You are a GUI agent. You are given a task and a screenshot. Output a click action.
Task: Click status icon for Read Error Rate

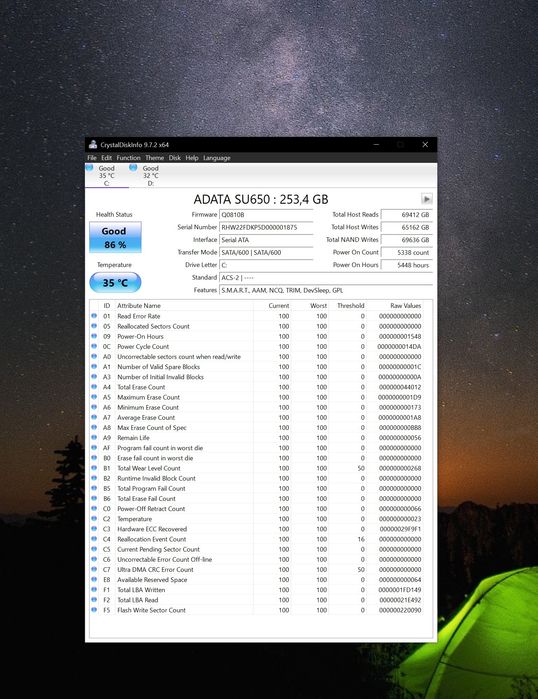click(x=94, y=316)
